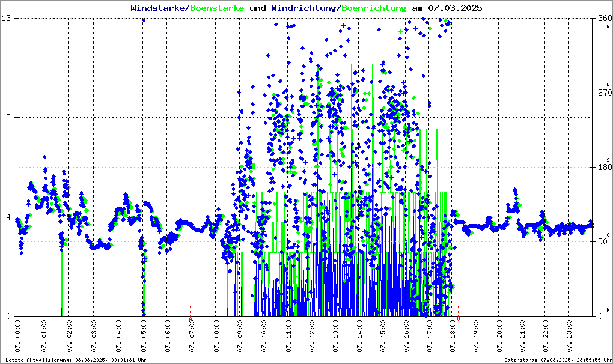Click the date '07.03.2025' in the title
The image size is (613, 364).
point(455,8)
